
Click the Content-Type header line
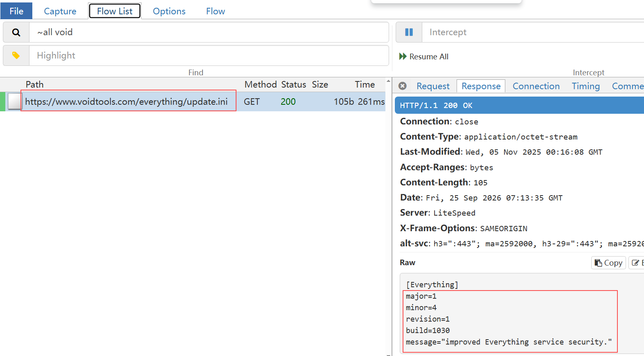[489, 137]
